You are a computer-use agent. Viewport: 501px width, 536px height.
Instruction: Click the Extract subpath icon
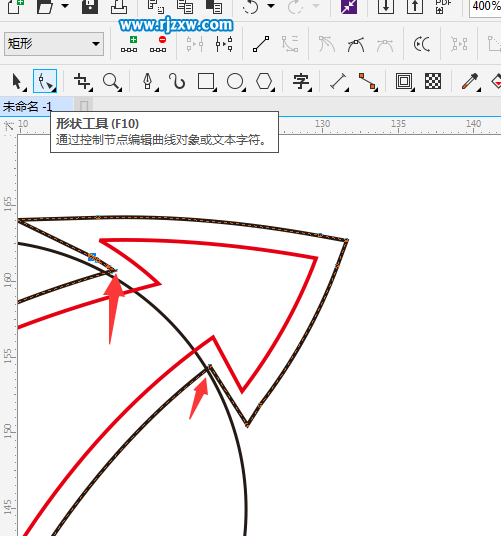click(x=459, y=44)
